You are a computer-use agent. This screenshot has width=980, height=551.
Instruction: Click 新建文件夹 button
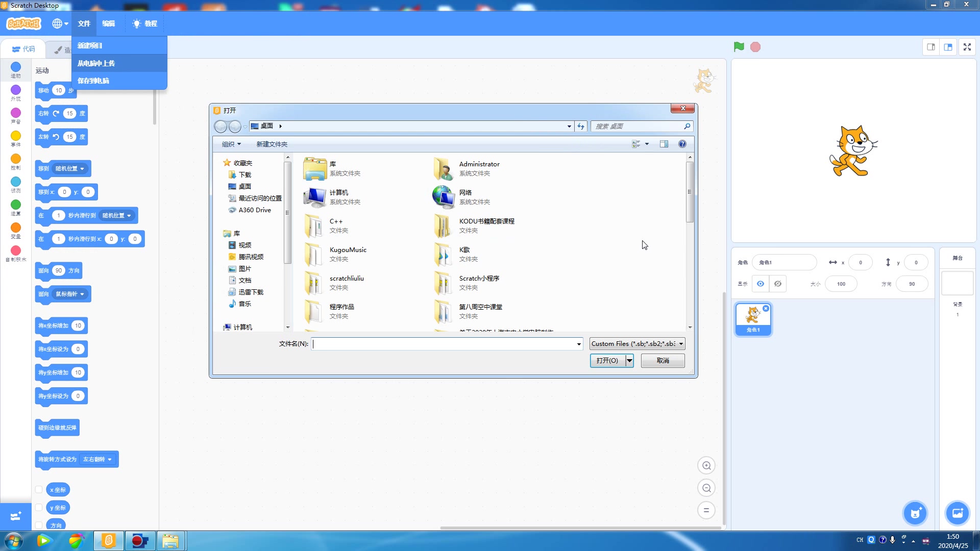click(272, 144)
